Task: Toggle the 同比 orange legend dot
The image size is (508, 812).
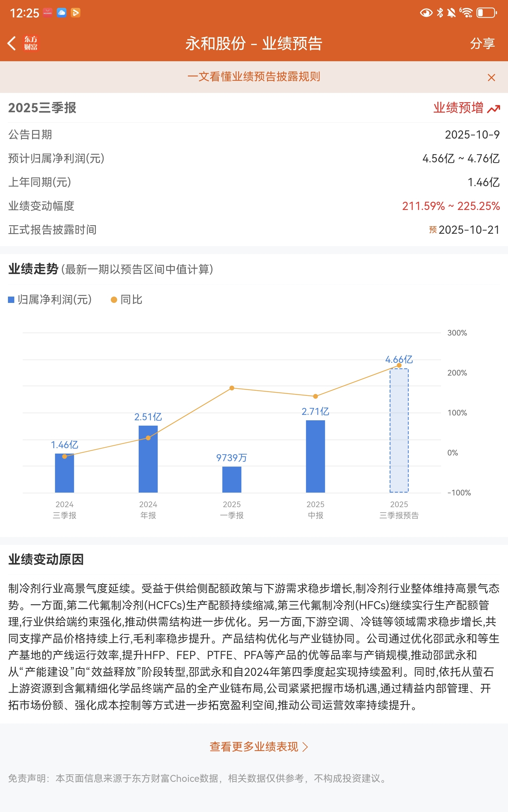Action: [x=114, y=300]
